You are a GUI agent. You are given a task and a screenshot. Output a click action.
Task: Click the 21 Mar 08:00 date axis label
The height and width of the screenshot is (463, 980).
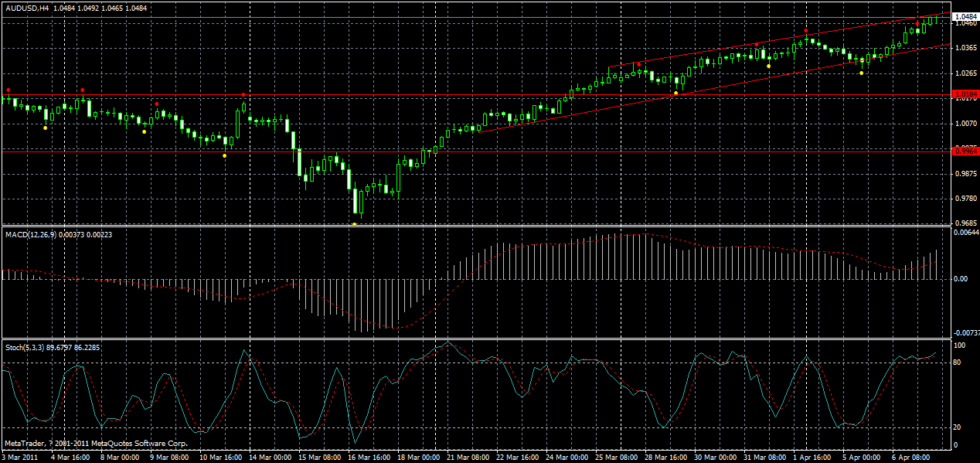(468, 457)
